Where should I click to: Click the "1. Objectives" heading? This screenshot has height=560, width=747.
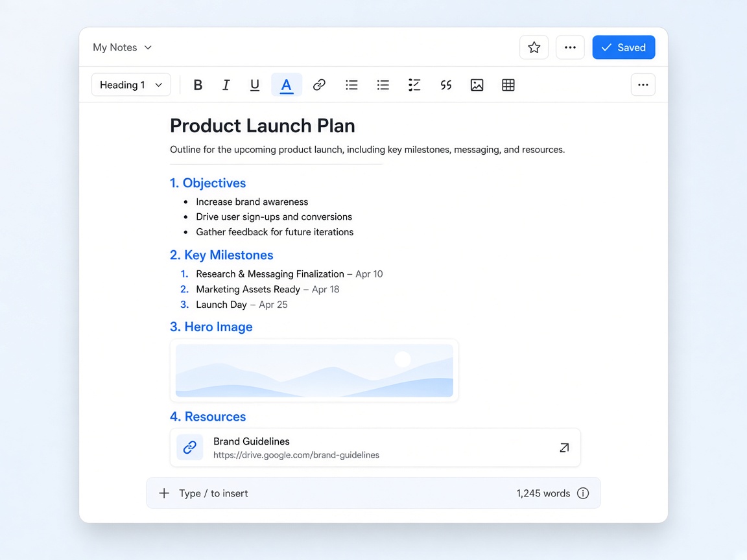pyautogui.click(x=207, y=183)
